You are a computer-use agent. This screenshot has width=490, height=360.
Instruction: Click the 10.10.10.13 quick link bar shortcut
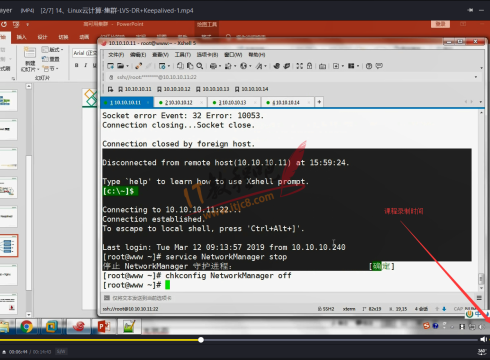pyautogui.click(x=213, y=89)
